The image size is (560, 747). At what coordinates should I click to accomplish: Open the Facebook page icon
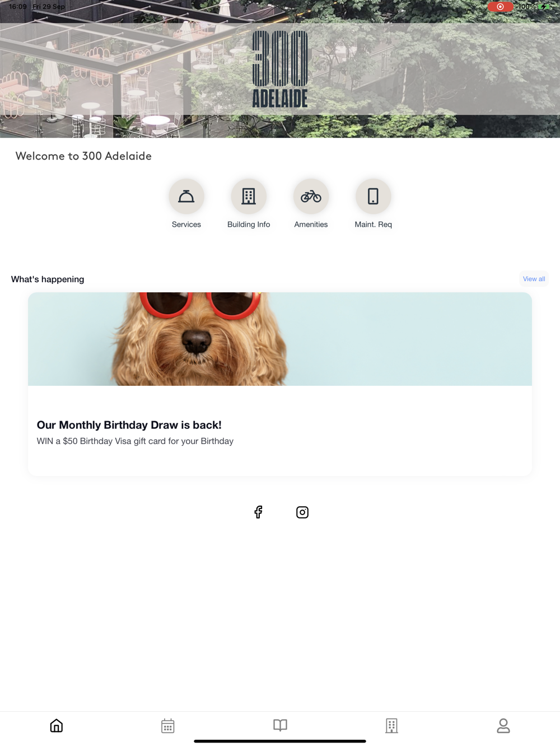tap(258, 512)
